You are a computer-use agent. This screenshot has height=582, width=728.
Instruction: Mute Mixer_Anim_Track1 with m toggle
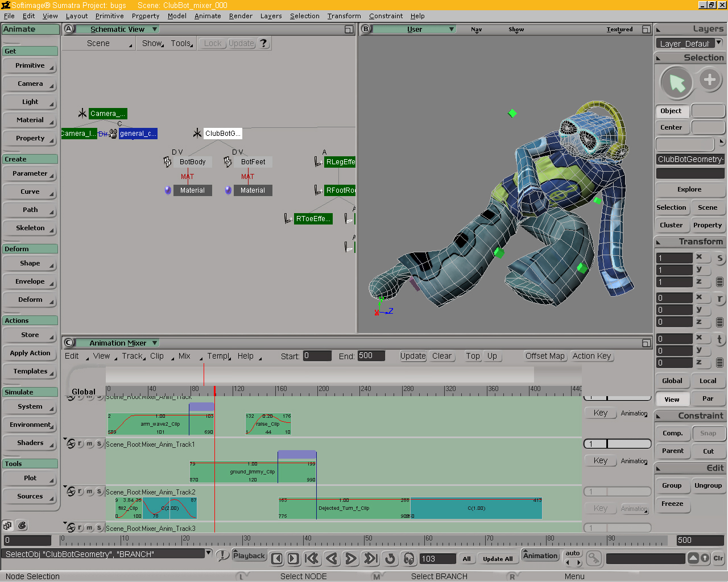(x=89, y=444)
